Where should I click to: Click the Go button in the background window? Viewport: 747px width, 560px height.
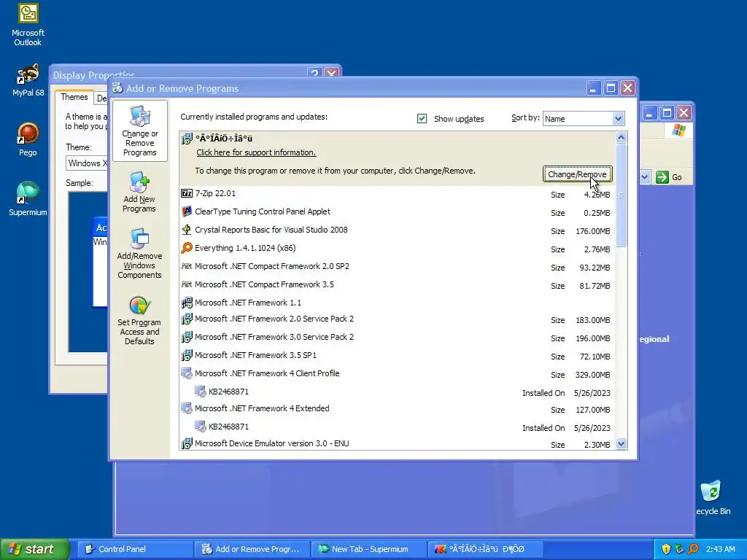(670, 177)
